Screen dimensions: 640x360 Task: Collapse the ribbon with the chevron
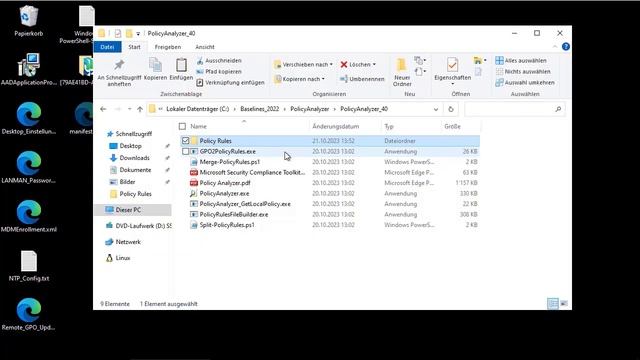555,47
